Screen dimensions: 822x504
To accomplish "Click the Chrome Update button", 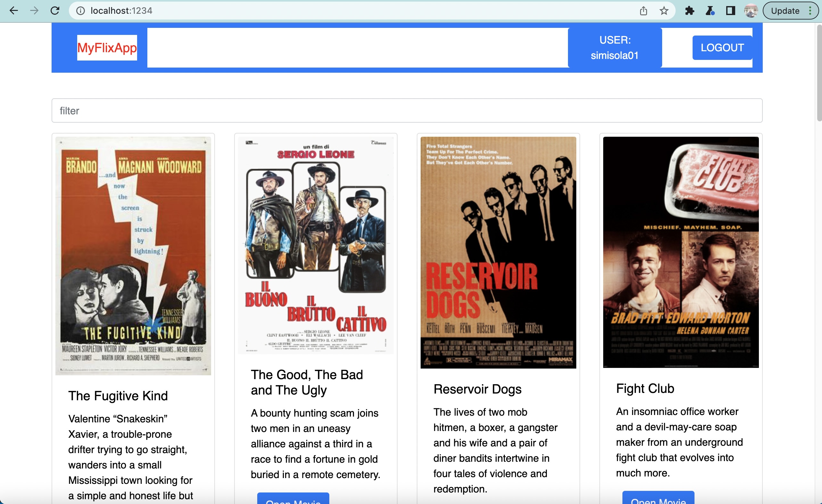I will click(785, 11).
